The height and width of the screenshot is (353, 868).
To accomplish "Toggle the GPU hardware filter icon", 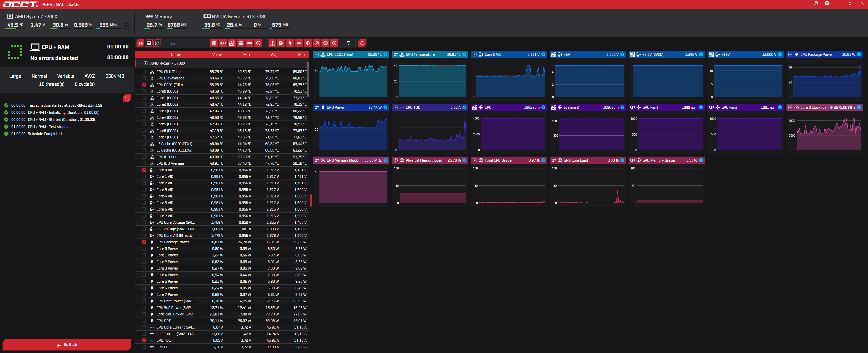I will (x=223, y=43).
